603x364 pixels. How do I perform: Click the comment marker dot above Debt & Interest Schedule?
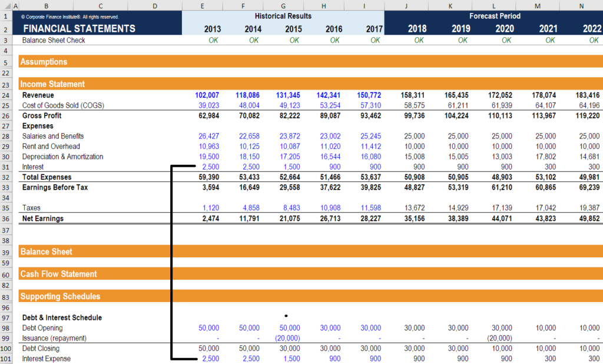coord(286,316)
